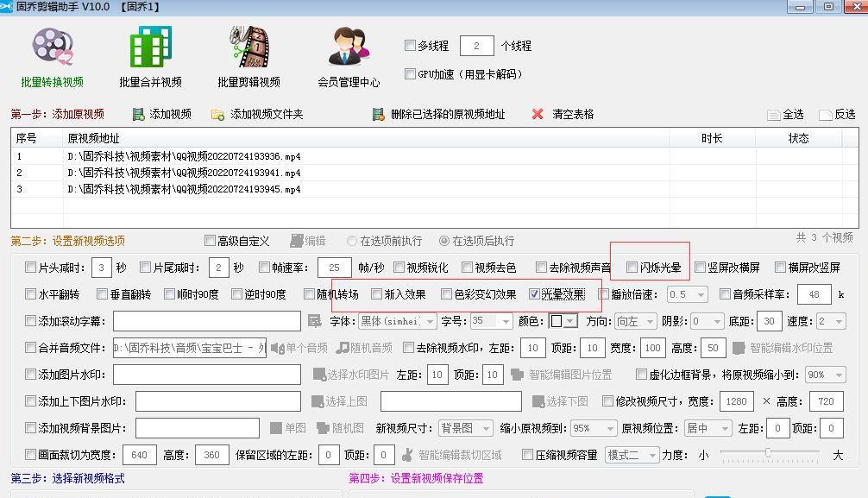Viewport: 868px width, 498px height.
Task: Uncheck the 光晕效果 checkbox
Action: coord(535,294)
